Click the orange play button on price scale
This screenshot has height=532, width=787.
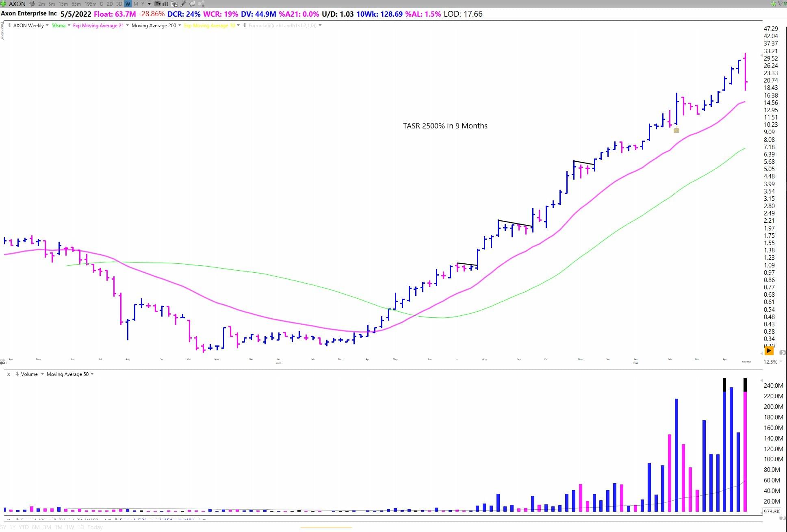click(x=769, y=350)
